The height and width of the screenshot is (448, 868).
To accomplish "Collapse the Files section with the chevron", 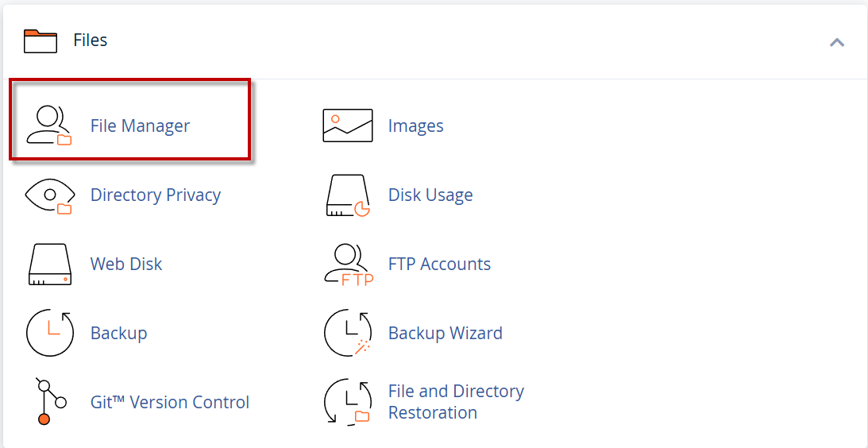I will [x=836, y=42].
